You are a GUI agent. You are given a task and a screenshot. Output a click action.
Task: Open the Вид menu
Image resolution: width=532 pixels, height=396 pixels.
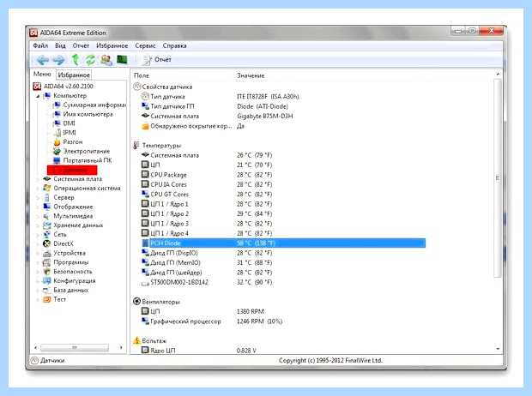point(60,45)
